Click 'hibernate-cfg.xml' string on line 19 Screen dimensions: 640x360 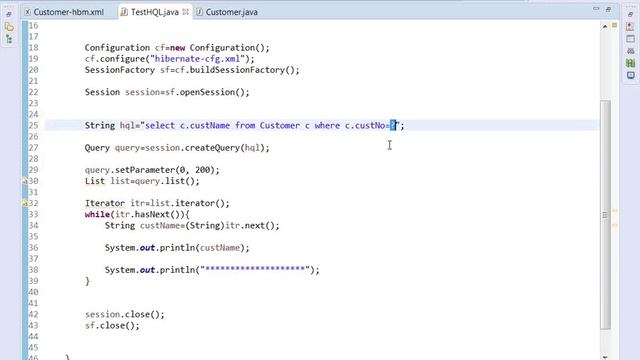[x=198, y=59]
